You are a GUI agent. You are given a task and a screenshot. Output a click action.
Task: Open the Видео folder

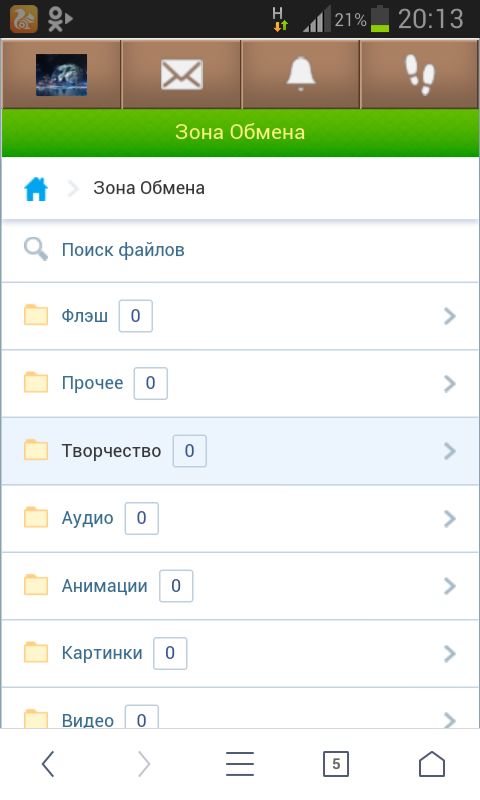click(x=240, y=709)
